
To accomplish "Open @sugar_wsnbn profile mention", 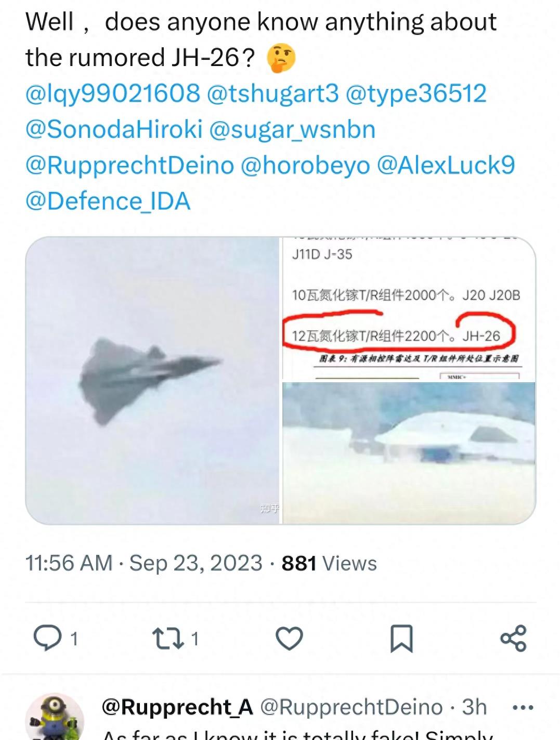I will point(292,129).
